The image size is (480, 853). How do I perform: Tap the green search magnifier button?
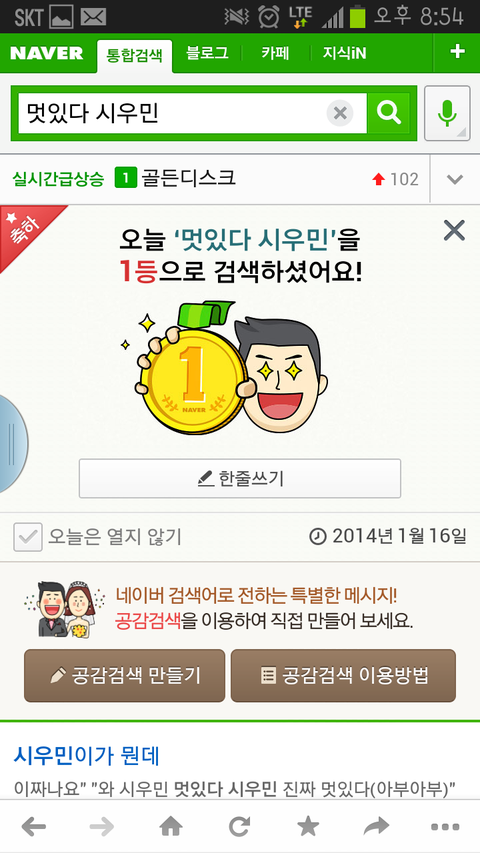[x=389, y=113]
